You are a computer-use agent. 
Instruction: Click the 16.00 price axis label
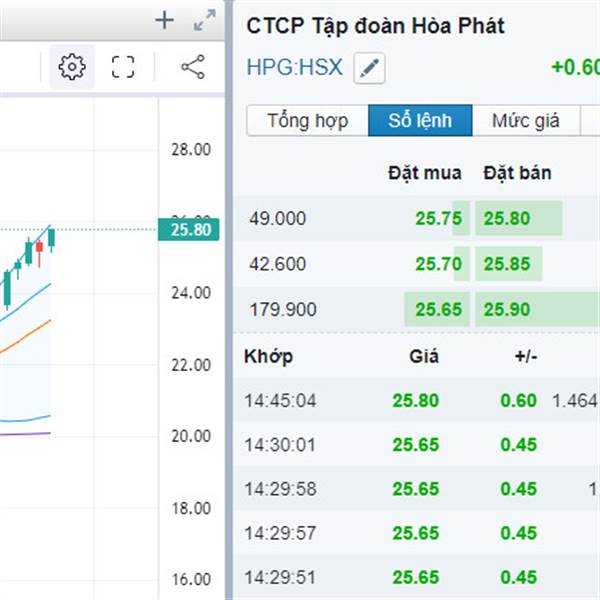(x=191, y=579)
